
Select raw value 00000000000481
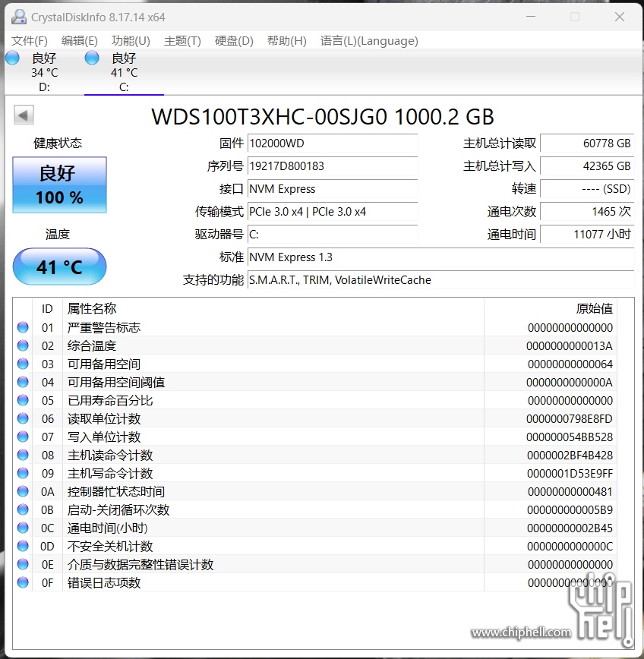tap(570, 491)
